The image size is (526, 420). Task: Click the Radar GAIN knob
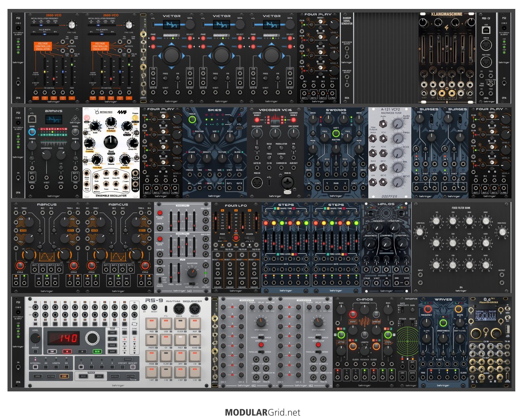click(413, 310)
